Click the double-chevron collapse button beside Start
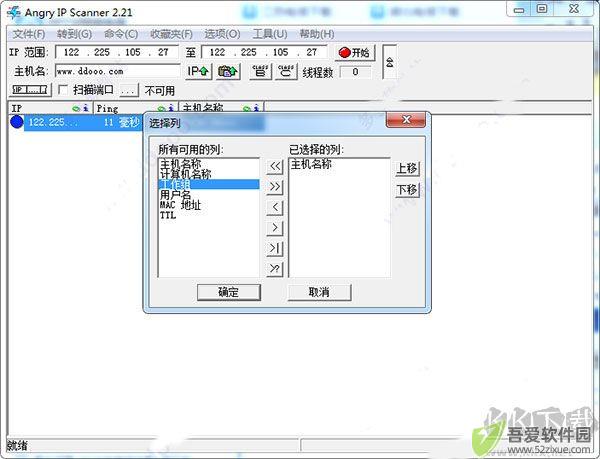Viewport: 600px width, 459px height. point(390,62)
